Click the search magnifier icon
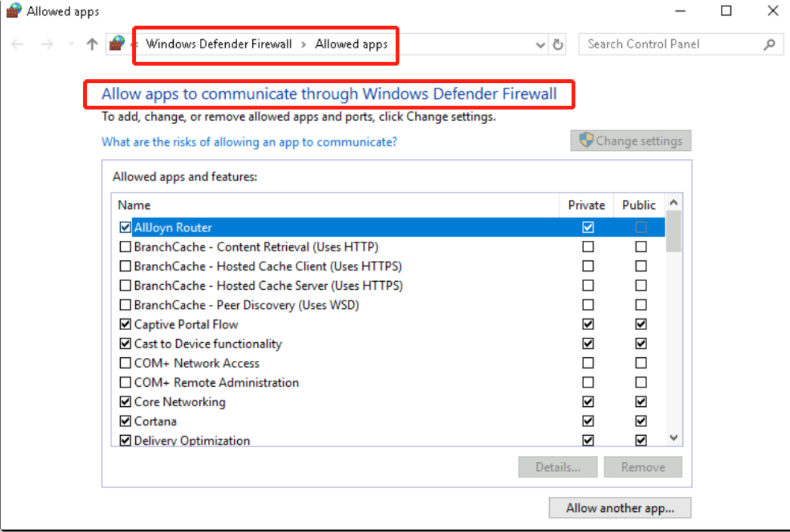Viewport: 790px width, 532px height. coord(769,45)
